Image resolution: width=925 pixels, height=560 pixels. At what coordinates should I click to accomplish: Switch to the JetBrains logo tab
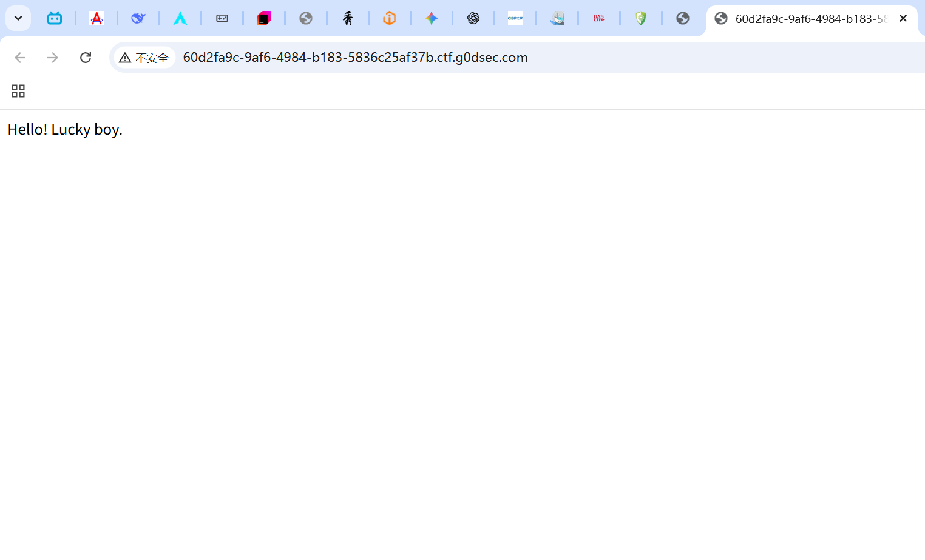264,18
